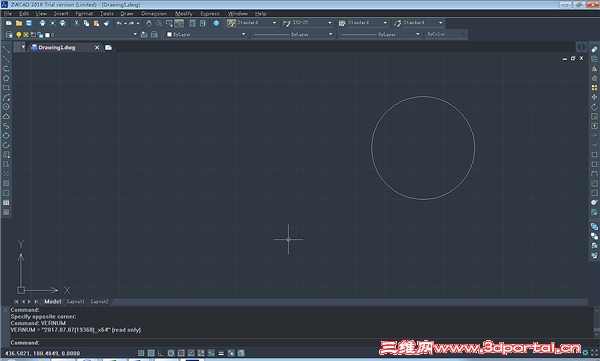Cut selection using the scissors icon
Viewport: 600px width, 361px height.
click(x=76, y=23)
